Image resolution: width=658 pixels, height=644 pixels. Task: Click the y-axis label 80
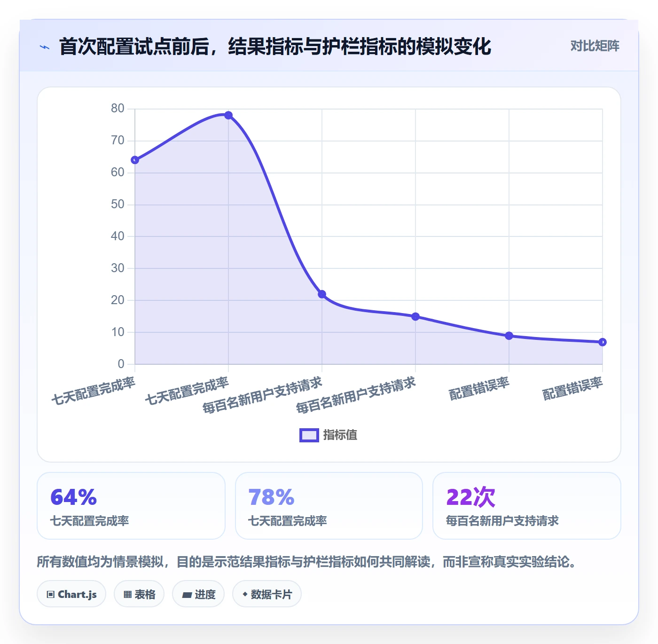117,109
